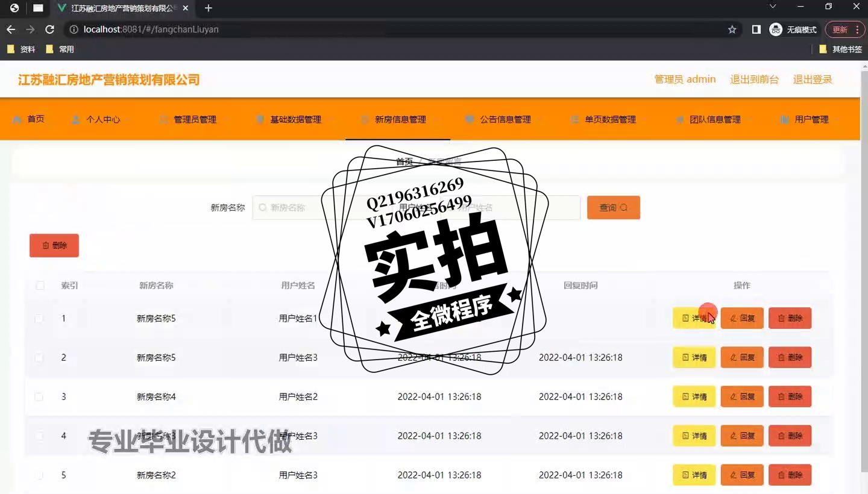Click the active browser tab title

click(124, 8)
